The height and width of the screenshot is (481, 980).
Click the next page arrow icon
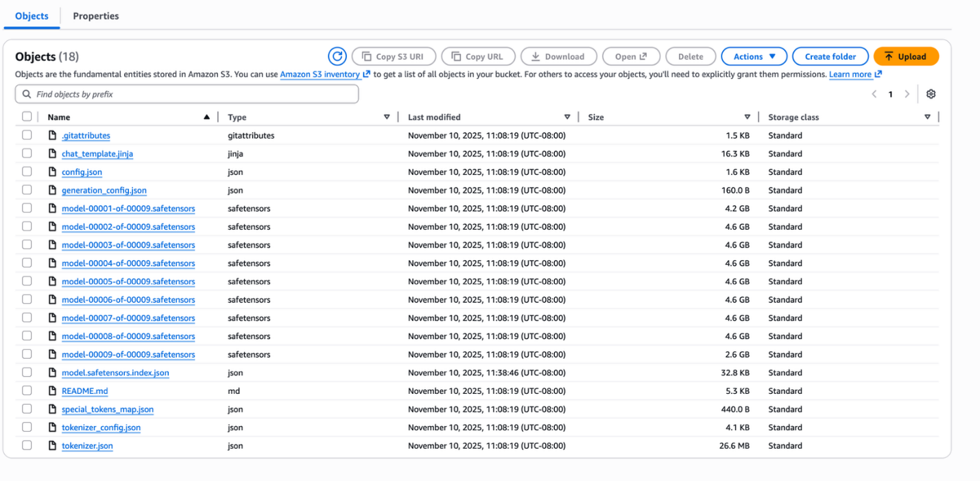tap(907, 94)
